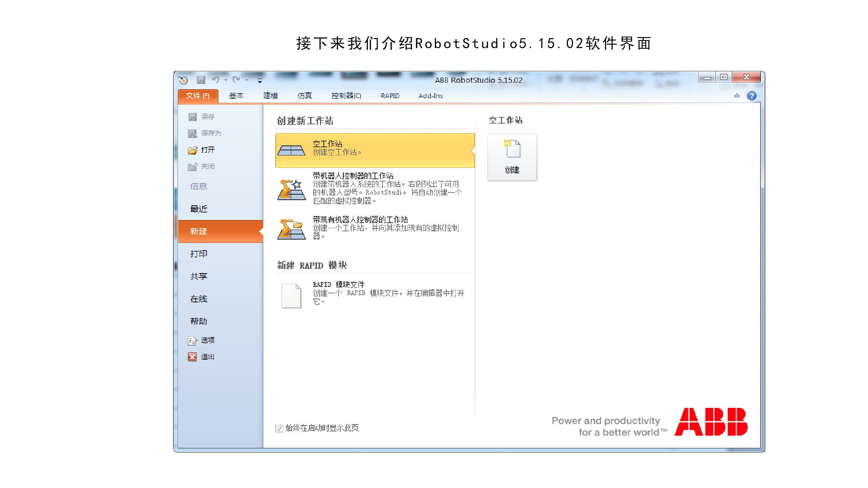
Task: Close the RobotStudio window
Action: (747, 77)
